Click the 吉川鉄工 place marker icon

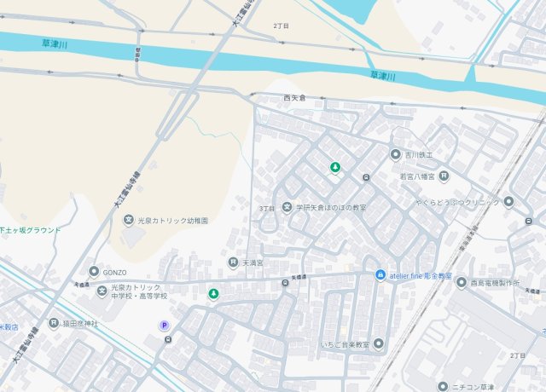395,154
